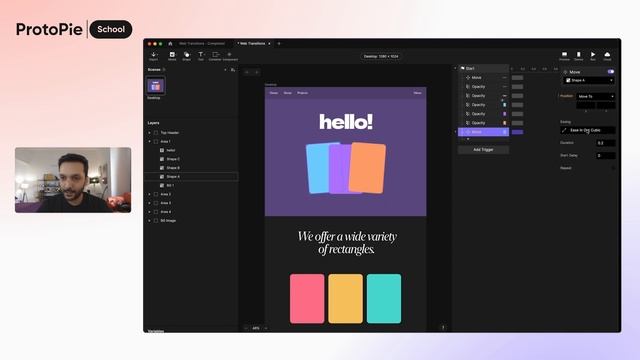Add a new scene with the plus icon

pos(225,70)
